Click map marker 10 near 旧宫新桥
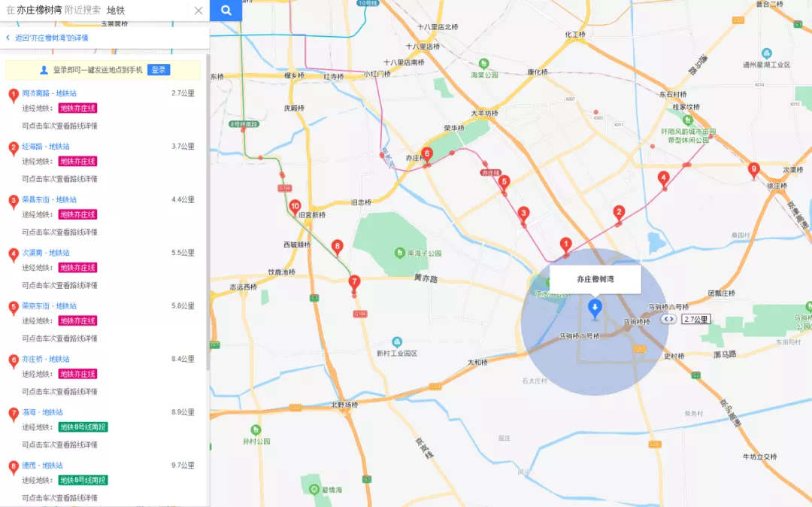The image size is (812, 507). tap(295, 206)
